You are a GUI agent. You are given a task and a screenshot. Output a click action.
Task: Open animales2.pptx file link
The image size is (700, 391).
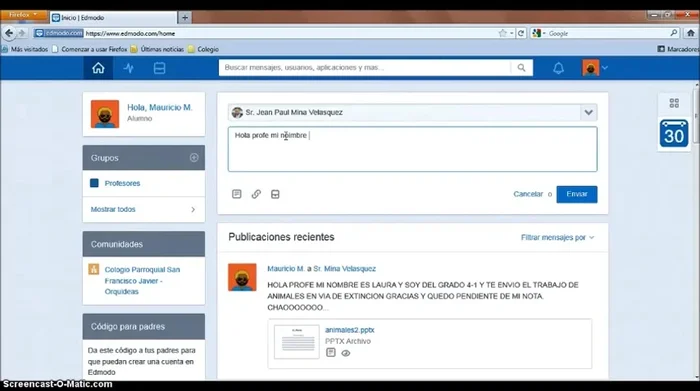pyautogui.click(x=350, y=330)
